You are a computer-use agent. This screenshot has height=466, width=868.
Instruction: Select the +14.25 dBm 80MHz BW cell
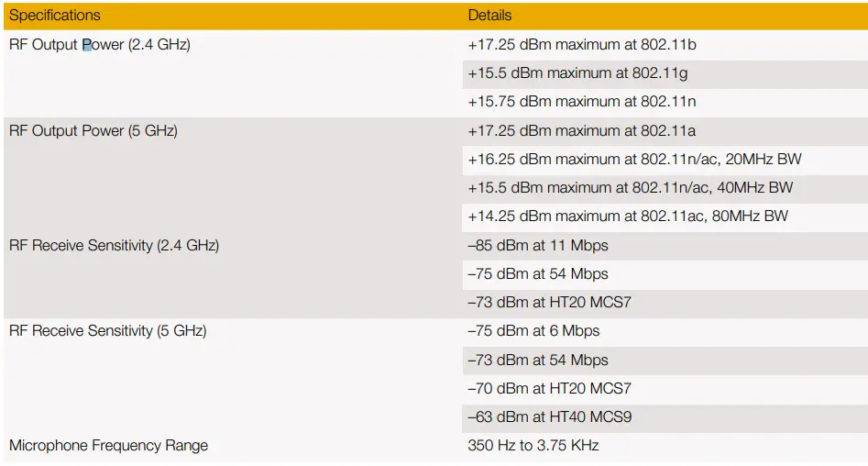628,216
